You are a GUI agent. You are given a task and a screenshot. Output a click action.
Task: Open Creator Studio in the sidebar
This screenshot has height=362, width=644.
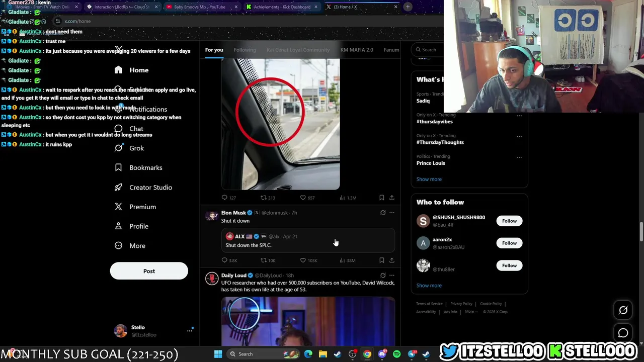[143, 187]
